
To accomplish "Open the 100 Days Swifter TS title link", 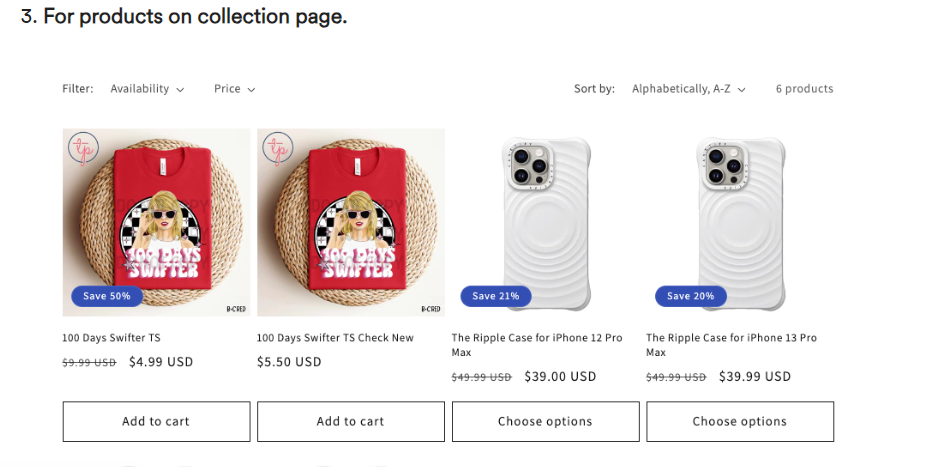I will 111,338.
